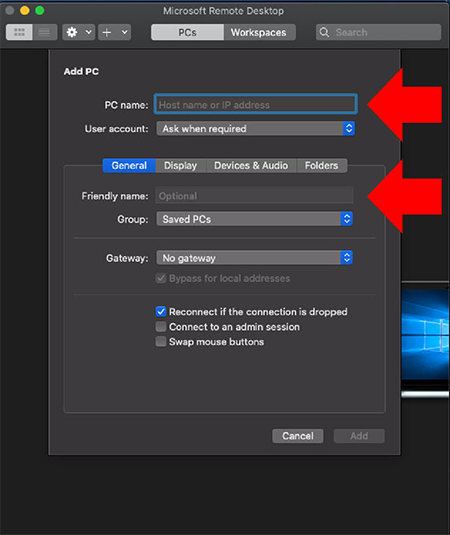Open the User account dropdown

(x=256, y=129)
